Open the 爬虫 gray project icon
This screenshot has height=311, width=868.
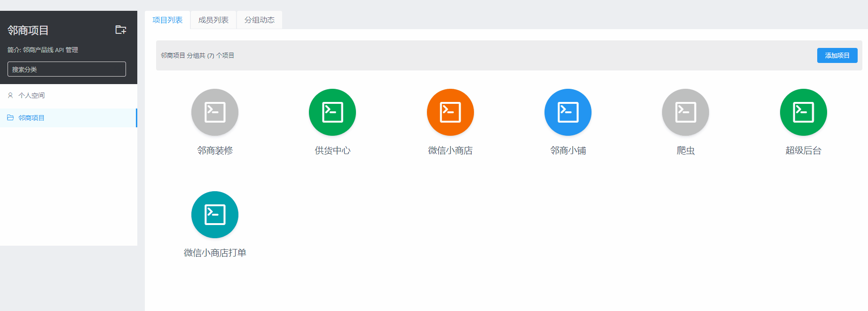pyautogui.click(x=686, y=112)
